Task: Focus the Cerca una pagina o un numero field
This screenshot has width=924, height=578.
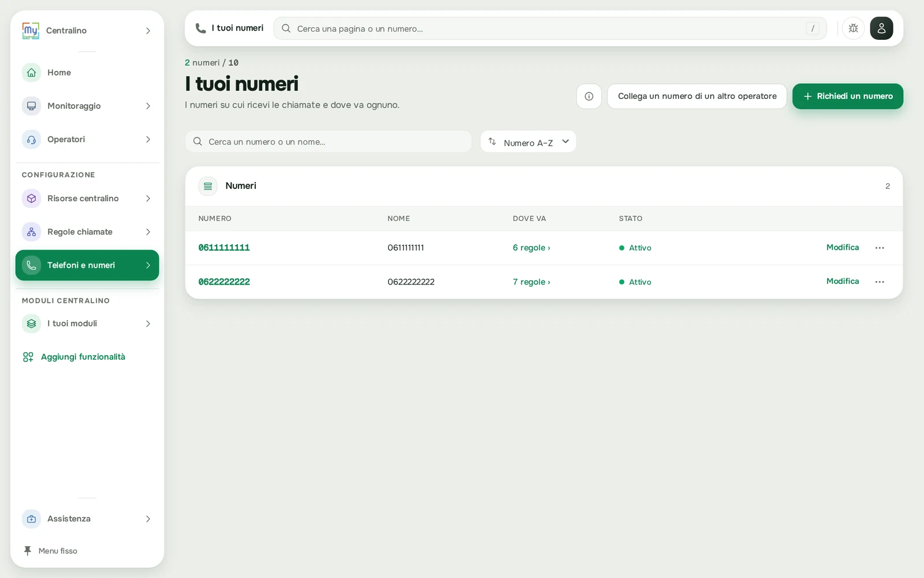Action: click(550, 28)
